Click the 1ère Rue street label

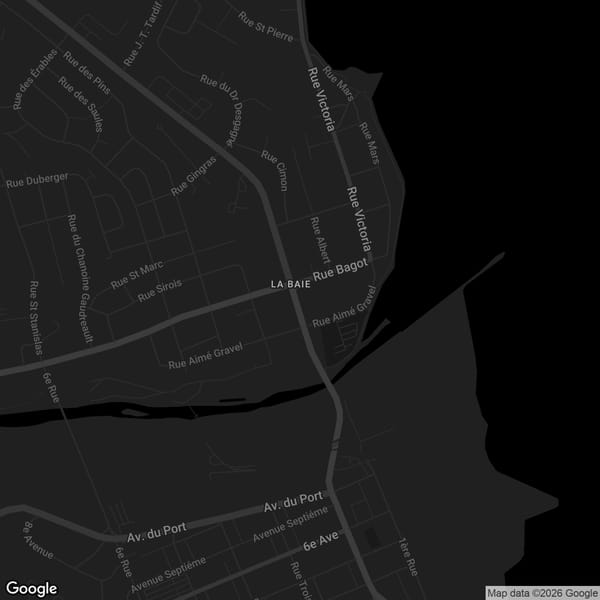406,557
